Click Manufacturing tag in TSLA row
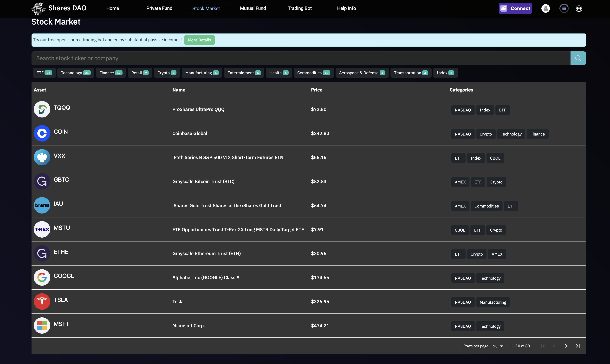 tap(493, 302)
